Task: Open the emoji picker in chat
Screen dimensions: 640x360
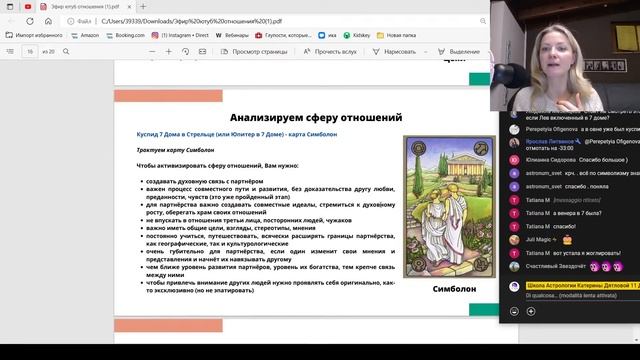Action: [514, 311]
